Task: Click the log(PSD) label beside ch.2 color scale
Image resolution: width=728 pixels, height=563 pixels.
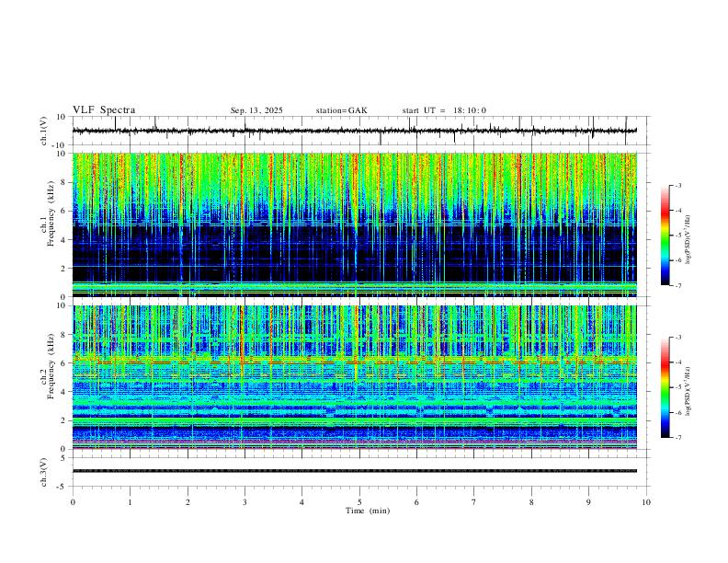Action: click(688, 391)
